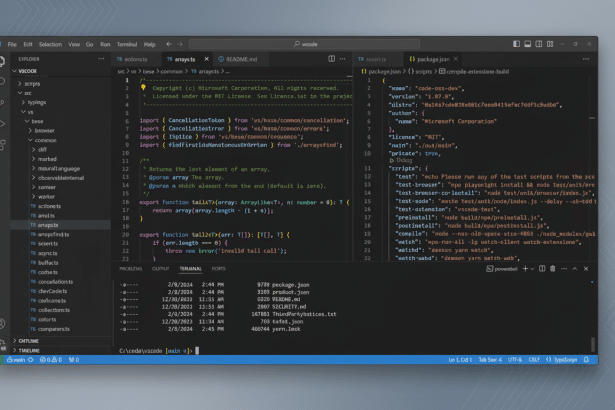Expand the browser folder
Screen dimensions: 615x410
pyautogui.click(x=61, y=131)
